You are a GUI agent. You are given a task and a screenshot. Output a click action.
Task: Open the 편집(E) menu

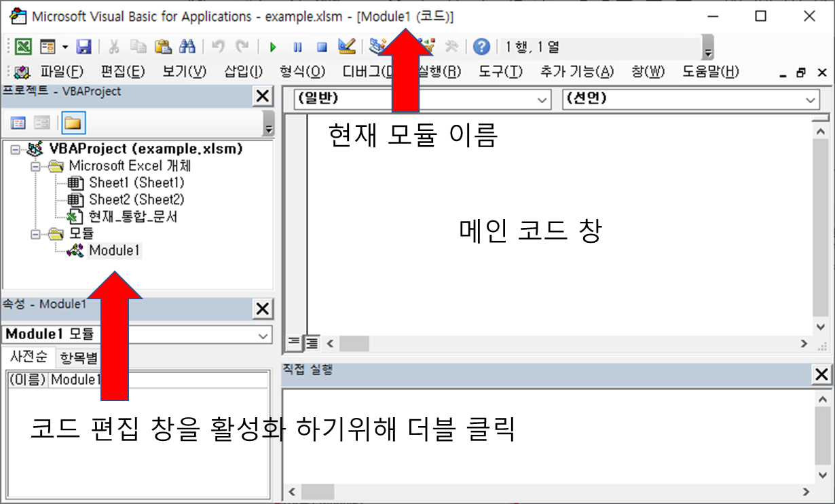123,72
